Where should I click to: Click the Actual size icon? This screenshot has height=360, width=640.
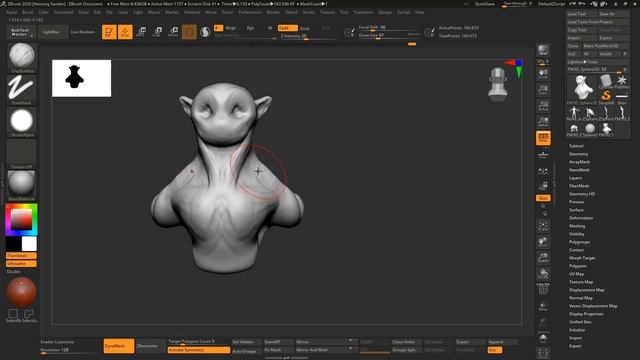point(543,106)
